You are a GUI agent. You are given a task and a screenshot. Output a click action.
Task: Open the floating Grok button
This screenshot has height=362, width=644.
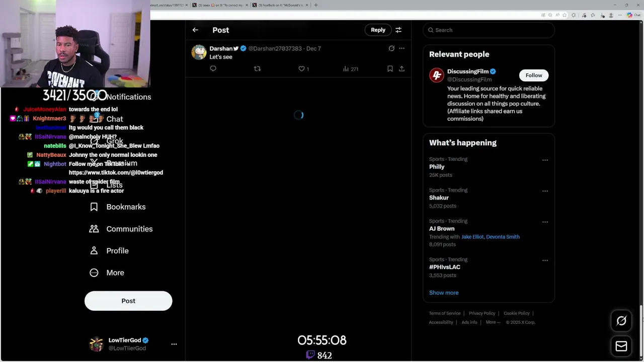coord(621,321)
